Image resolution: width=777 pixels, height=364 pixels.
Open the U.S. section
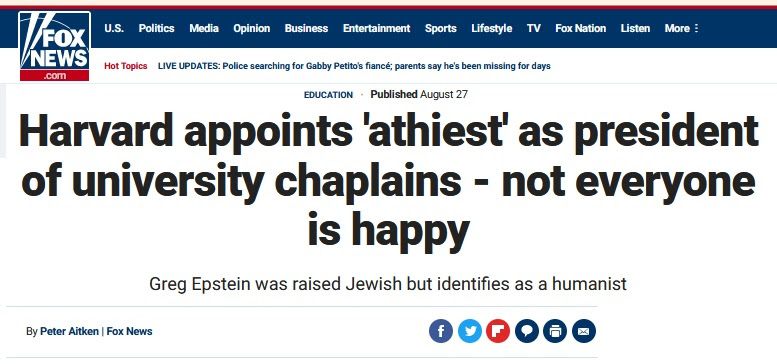coord(114,28)
